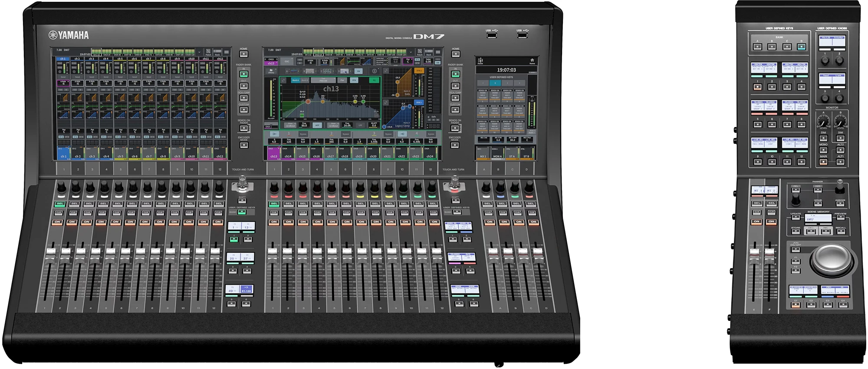Open the Library icon on the center screen
Image resolution: width=868 pixels, height=369 pixels.
click(271, 71)
